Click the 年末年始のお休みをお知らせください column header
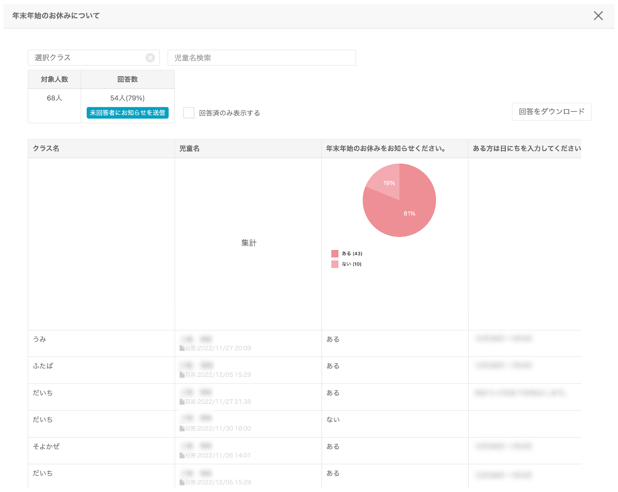Image resolution: width=618 pixels, height=492 pixels. coord(386,149)
